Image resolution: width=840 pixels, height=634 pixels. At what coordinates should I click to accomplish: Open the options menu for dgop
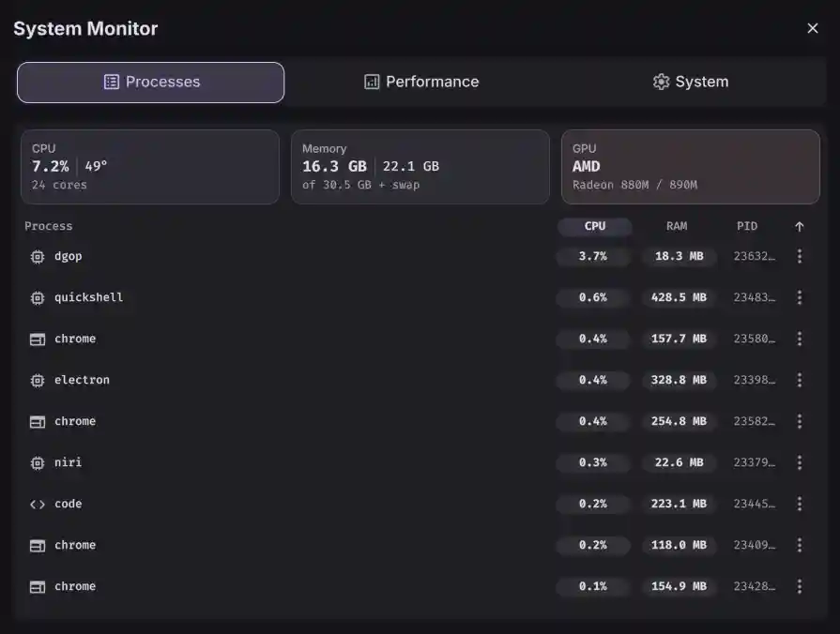point(799,255)
